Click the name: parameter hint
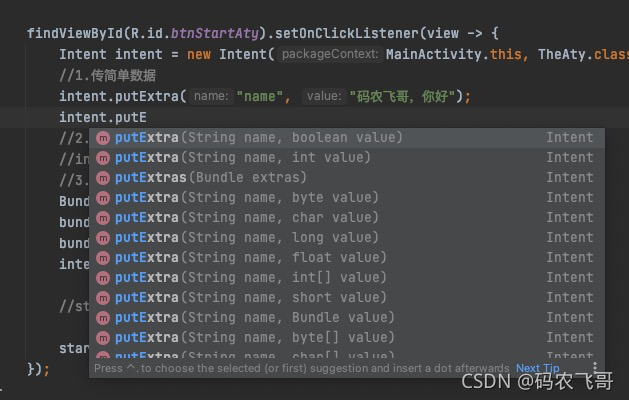629x400 pixels. 211,96
